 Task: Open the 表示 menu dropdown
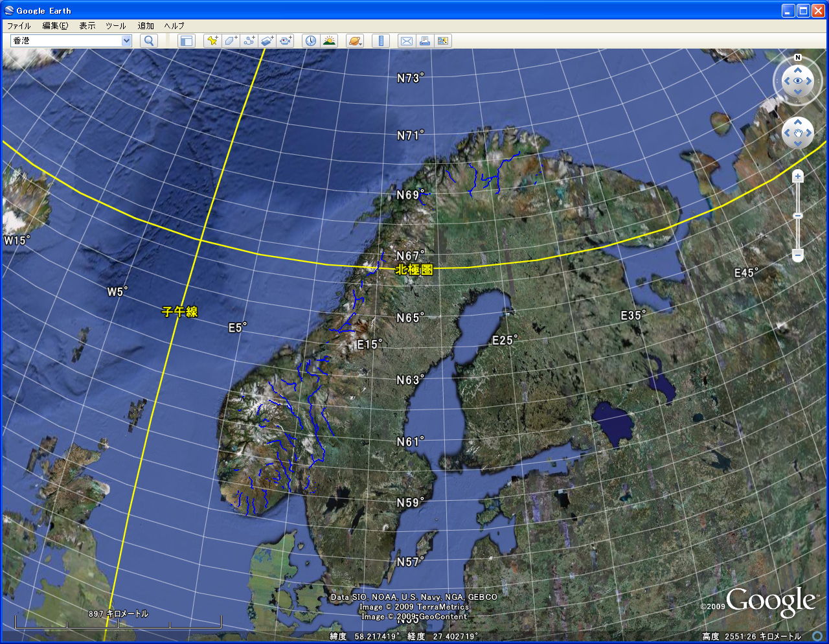(87, 26)
